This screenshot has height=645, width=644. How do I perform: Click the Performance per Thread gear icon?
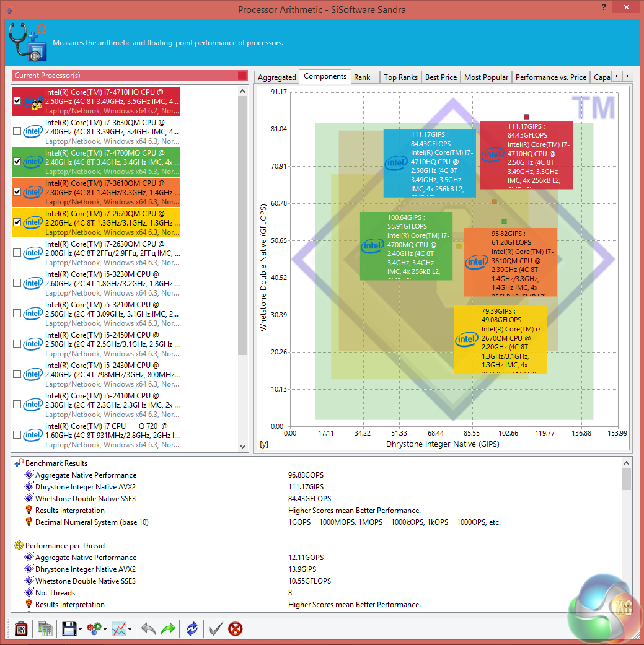[19, 545]
